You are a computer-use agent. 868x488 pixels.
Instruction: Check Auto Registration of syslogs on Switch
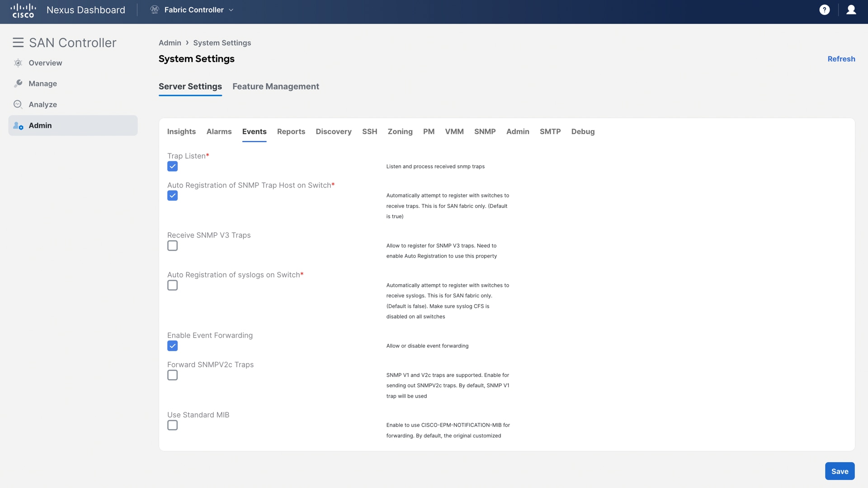[x=172, y=286]
